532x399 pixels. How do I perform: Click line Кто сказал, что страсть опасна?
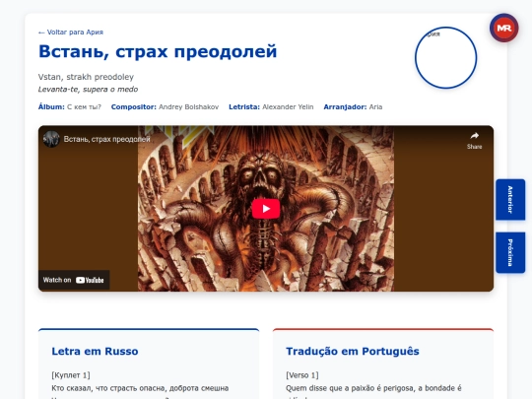click(x=140, y=388)
